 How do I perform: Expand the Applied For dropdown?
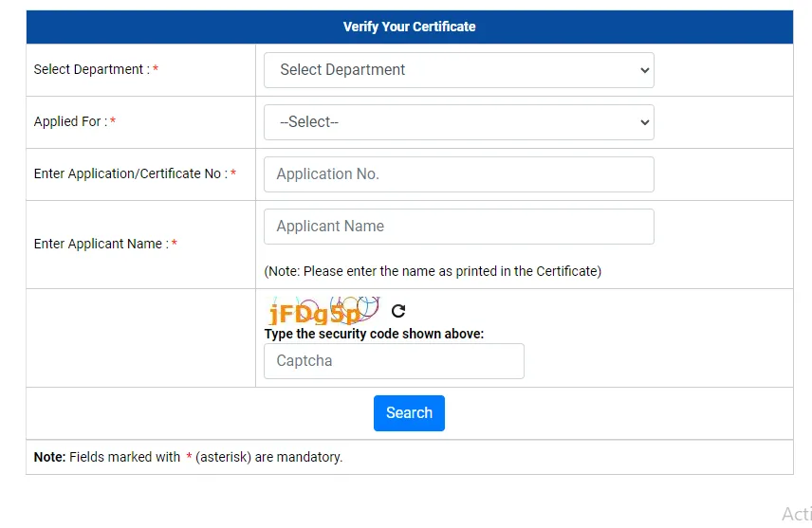pyautogui.click(x=459, y=122)
